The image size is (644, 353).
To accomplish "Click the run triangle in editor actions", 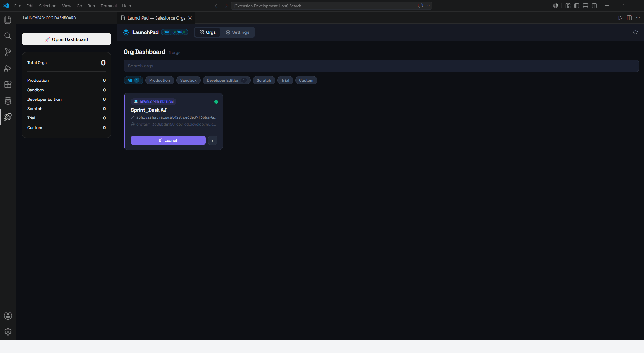I will click(x=620, y=18).
